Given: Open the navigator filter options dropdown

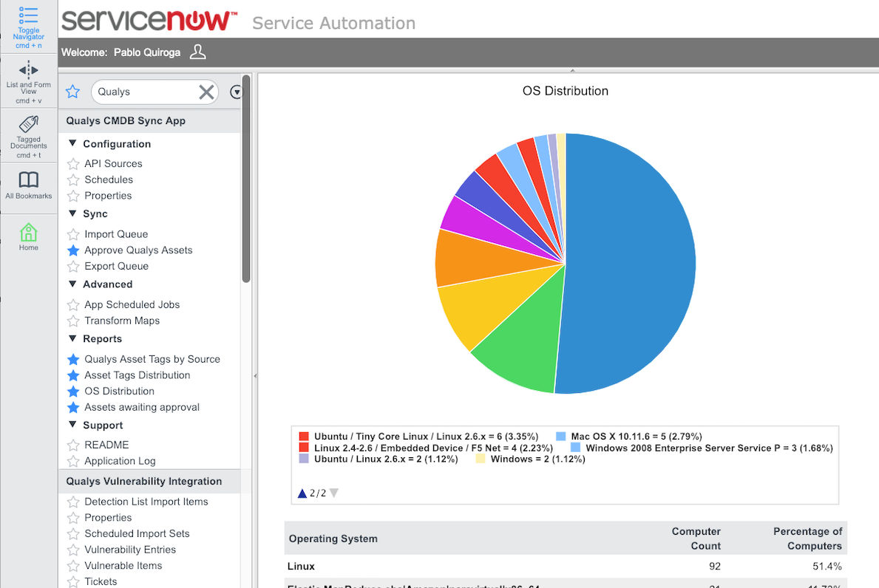Looking at the screenshot, I should pyautogui.click(x=236, y=92).
